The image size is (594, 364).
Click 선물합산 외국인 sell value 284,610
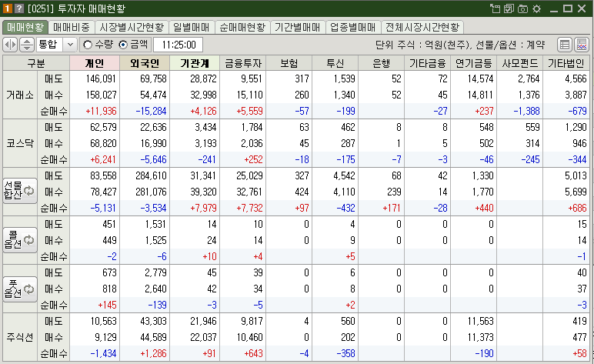coord(151,175)
